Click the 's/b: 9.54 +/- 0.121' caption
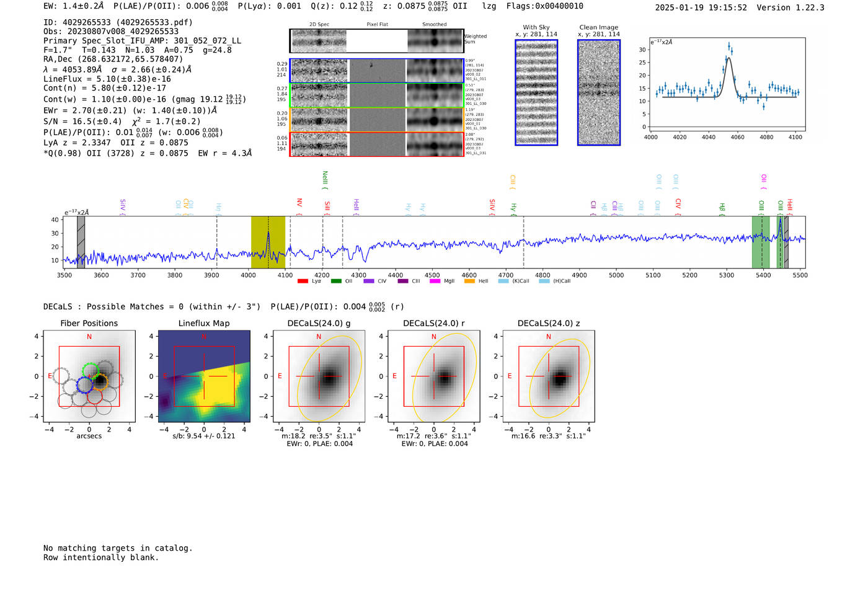 click(x=204, y=436)
